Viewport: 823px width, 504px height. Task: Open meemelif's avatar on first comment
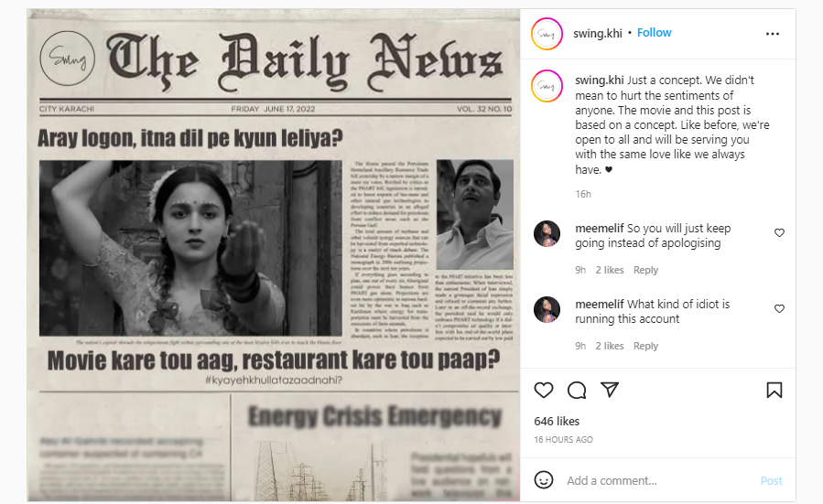pyautogui.click(x=547, y=233)
